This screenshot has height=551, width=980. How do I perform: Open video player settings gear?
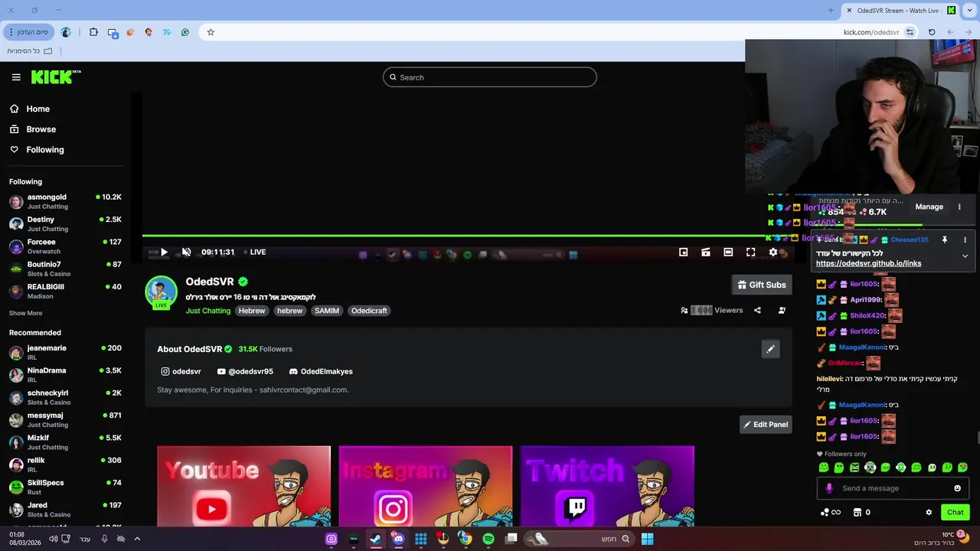(x=773, y=252)
